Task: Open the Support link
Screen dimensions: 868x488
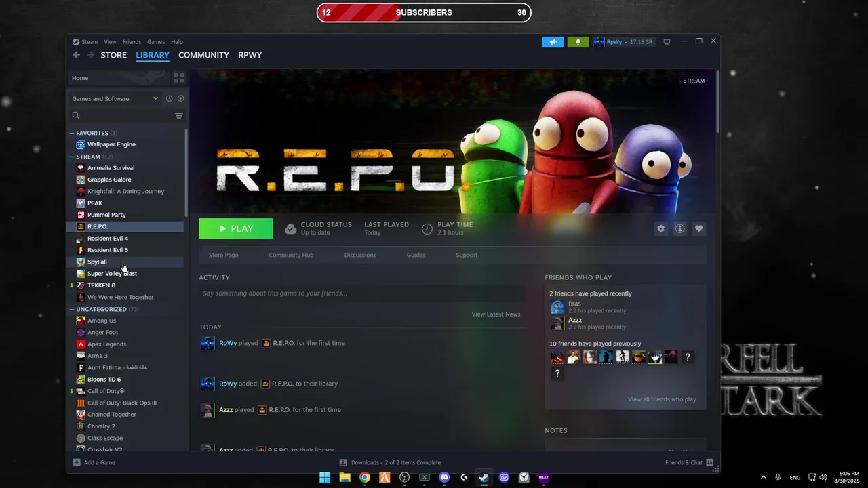Action: 467,255
